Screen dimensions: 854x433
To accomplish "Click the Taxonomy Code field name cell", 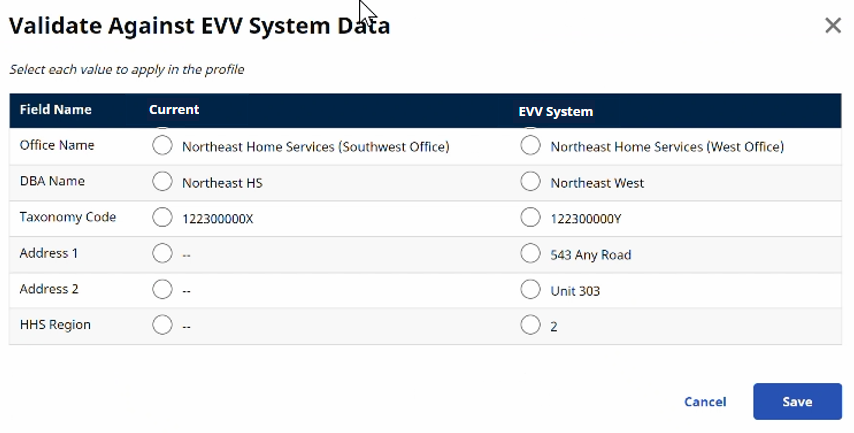I will pyautogui.click(x=68, y=217).
